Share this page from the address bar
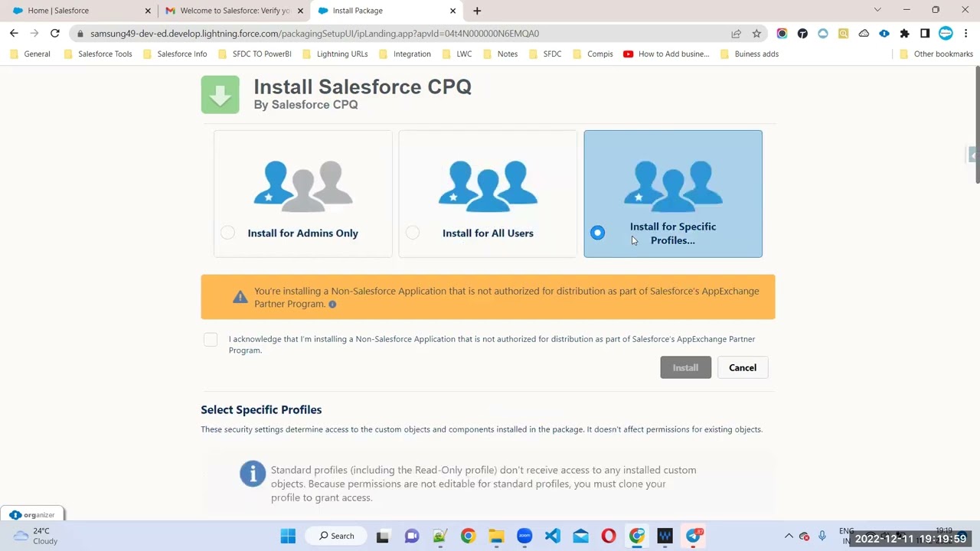The image size is (980, 551). tap(736, 34)
